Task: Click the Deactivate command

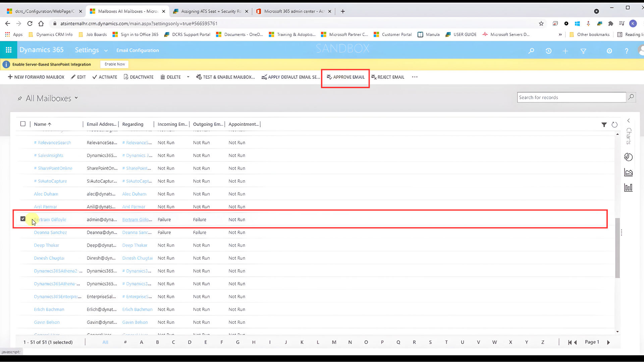Action: tap(139, 77)
